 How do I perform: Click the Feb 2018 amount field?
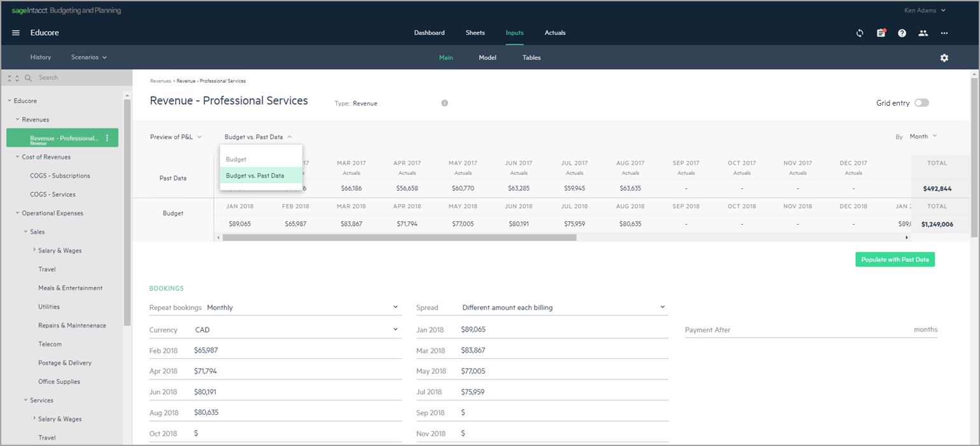click(275, 351)
